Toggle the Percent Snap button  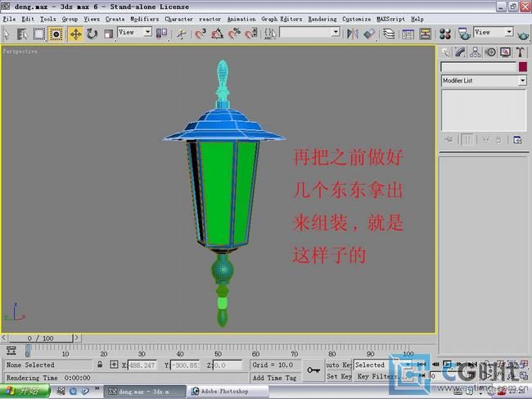(x=234, y=34)
